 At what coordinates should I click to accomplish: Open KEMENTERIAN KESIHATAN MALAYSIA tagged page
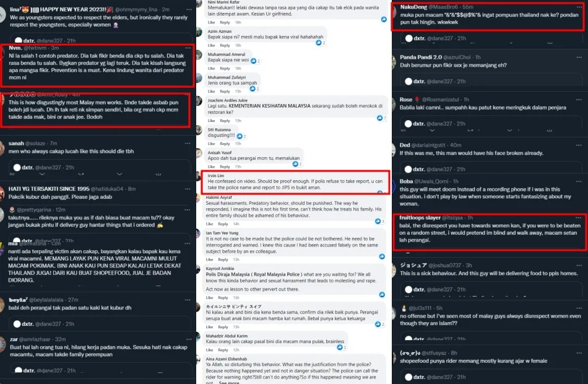click(x=269, y=107)
